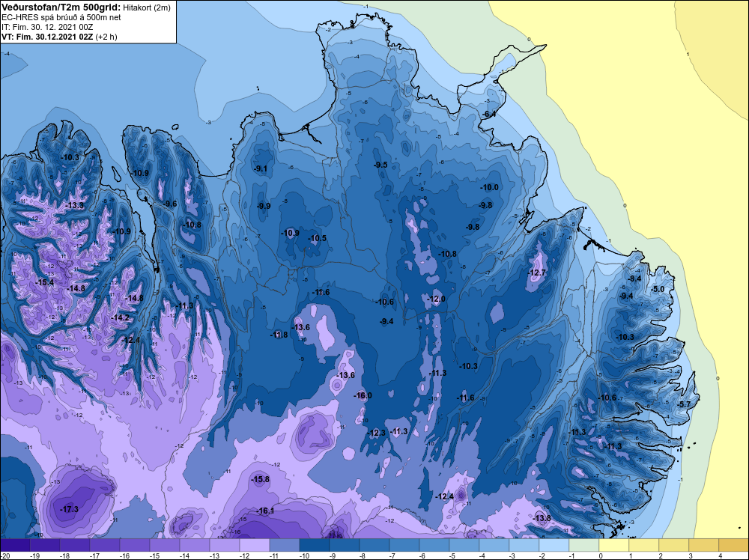Click the yellow legend swatch between 0 and 1
This screenshot has height=560, width=749.
pos(614,545)
